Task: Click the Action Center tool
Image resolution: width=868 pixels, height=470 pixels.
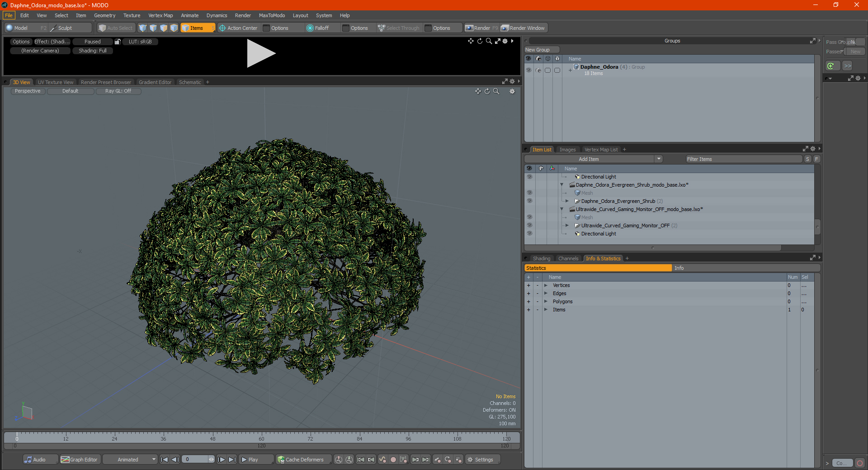Action: (239, 28)
